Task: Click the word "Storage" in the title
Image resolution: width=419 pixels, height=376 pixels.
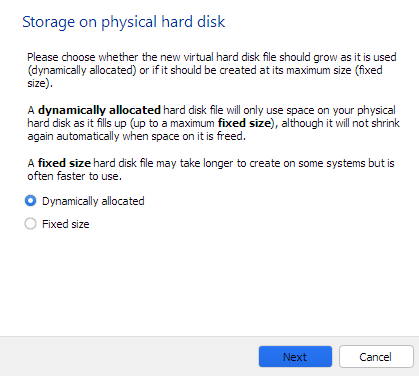Action: click(49, 22)
